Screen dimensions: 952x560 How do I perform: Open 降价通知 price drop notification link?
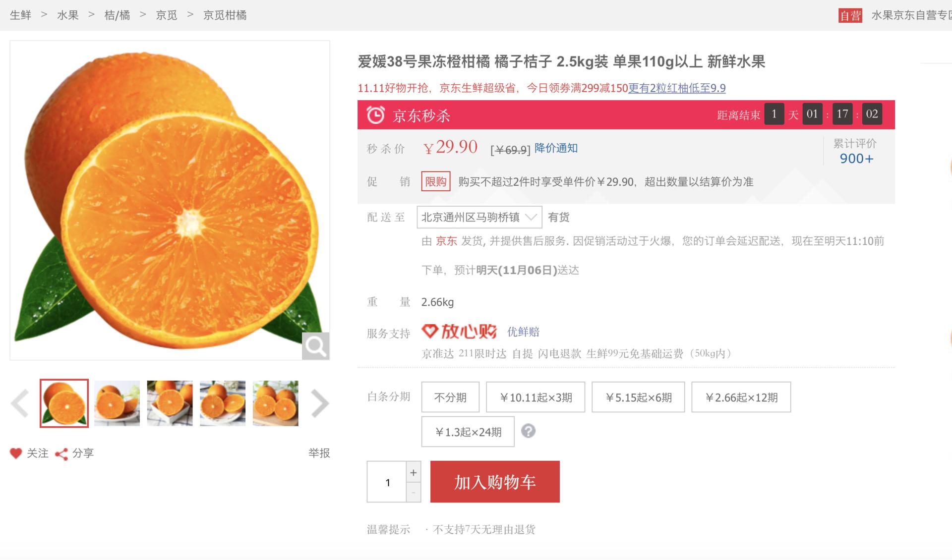[x=555, y=148]
